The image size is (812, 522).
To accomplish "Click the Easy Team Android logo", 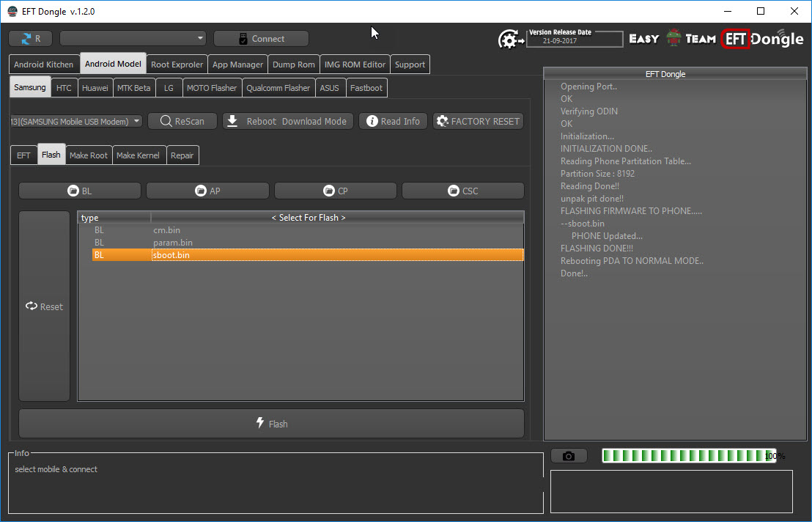I will 673,39.
